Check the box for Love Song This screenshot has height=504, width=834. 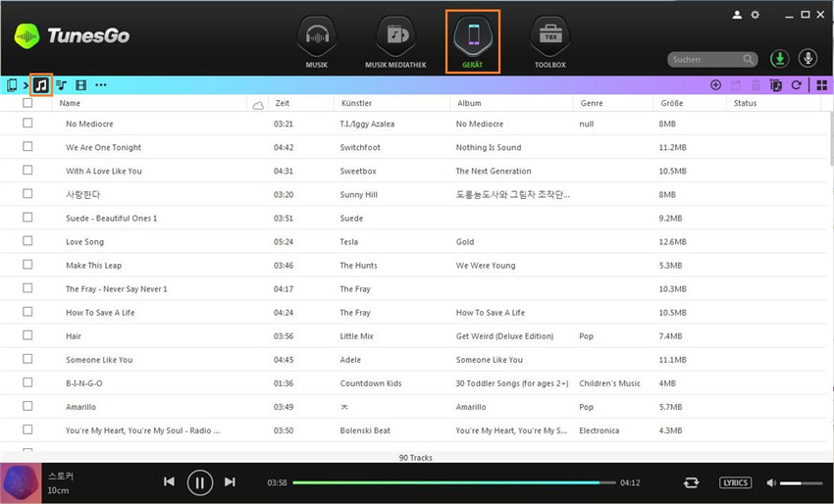pyautogui.click(x=27, y=241)
